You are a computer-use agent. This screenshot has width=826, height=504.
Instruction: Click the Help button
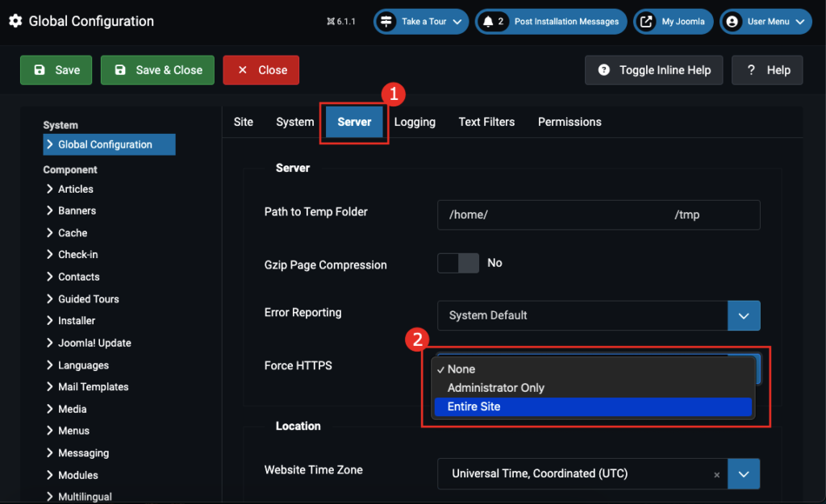[767, 70]
